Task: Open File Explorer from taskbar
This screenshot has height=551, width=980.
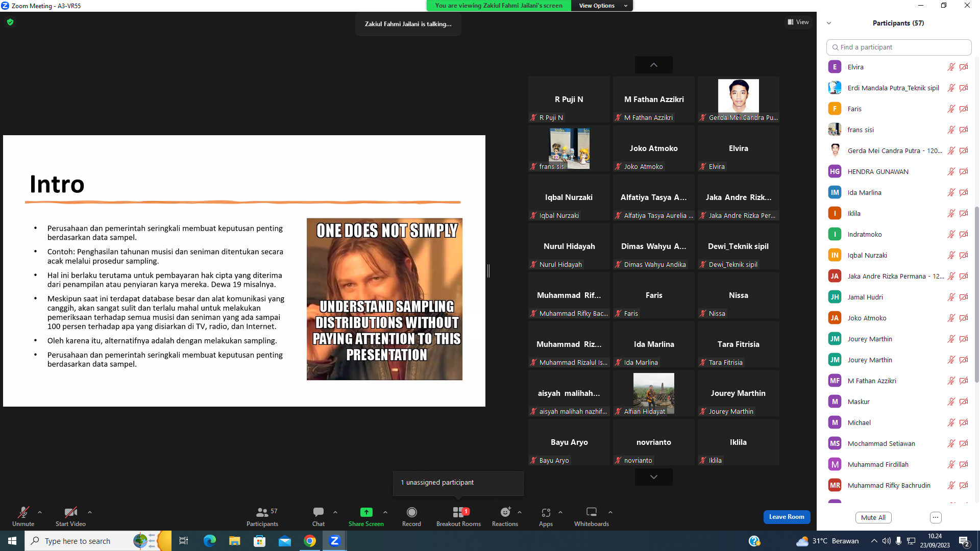Action: 234,541
